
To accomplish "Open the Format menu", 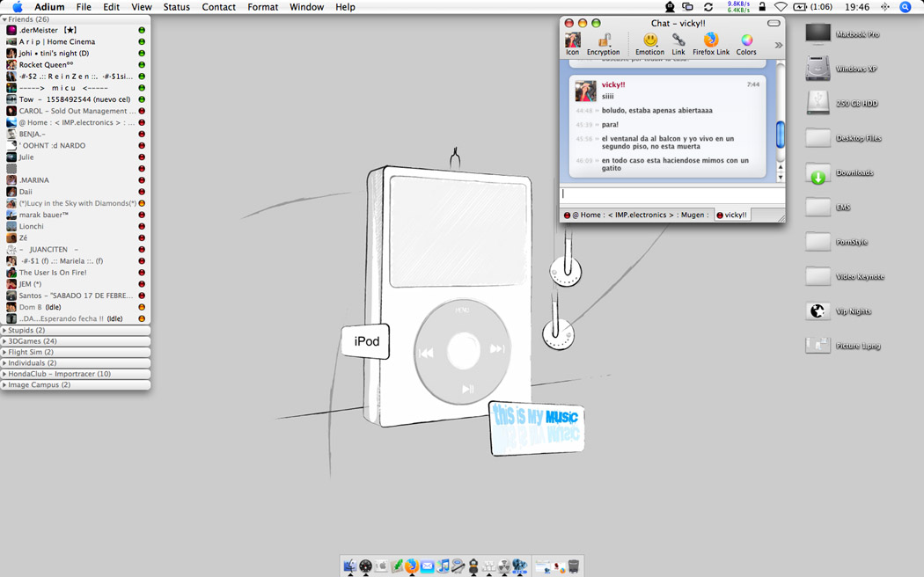I will pos(263,7).
